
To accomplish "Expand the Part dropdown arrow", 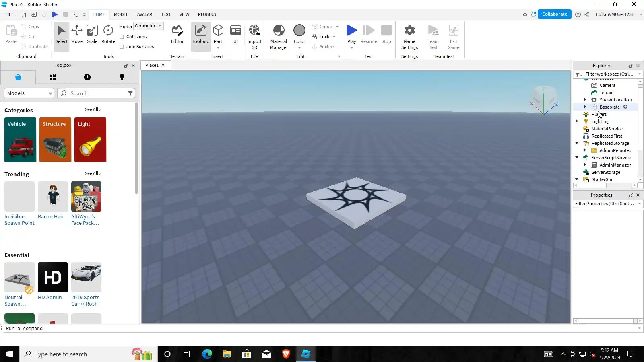I will pos(218,48).
